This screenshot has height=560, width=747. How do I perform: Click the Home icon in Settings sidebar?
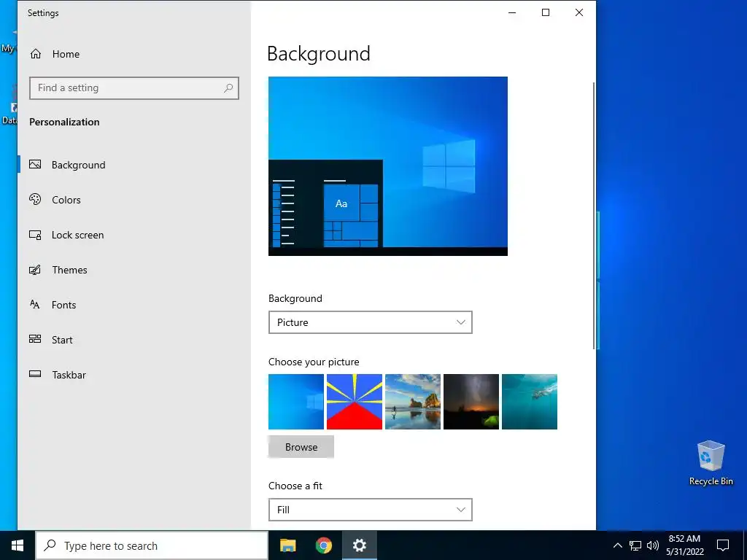click(36, 54)
